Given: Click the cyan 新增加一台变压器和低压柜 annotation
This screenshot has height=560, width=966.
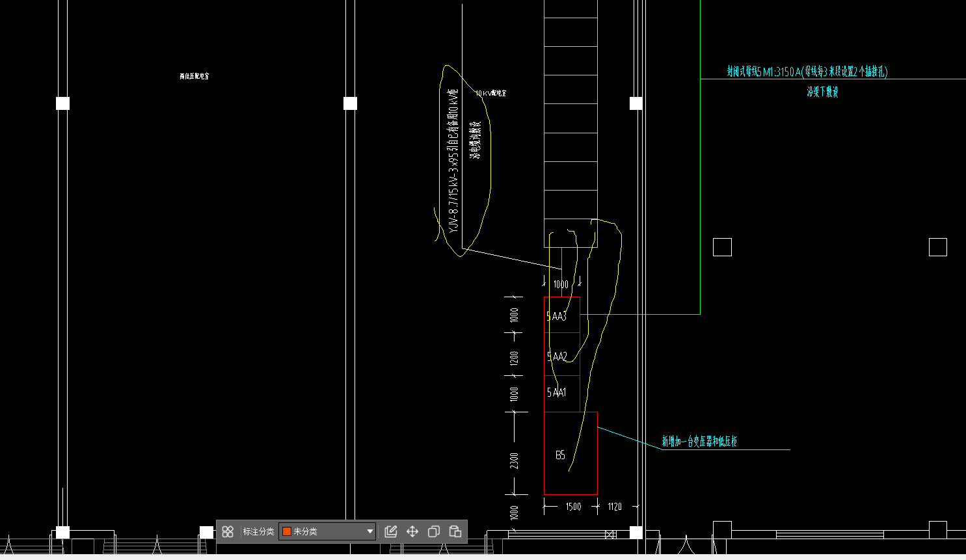Looking at the screenshot, I should point(699,441).
